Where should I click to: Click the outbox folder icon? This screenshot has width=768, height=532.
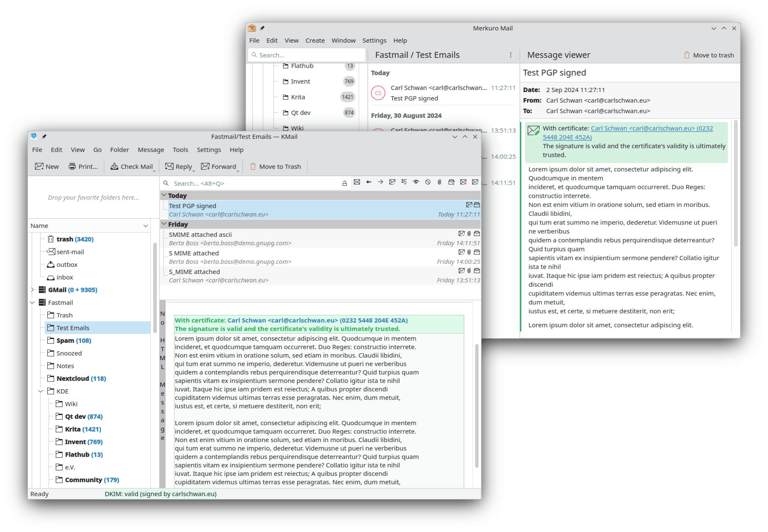click(x=51, y=264)
